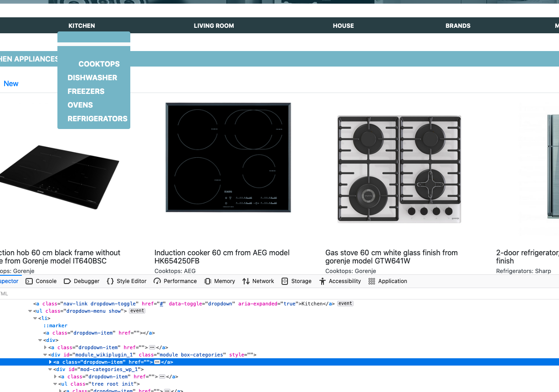Screen dimensions: 559x392
Task: Open the Console devtools tab
Action: click(41, 281)
